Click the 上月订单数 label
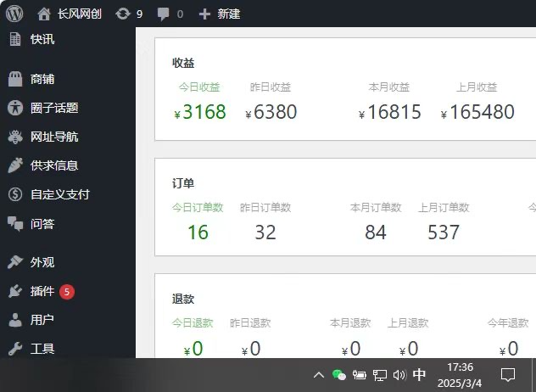This screenshot has width=536, height=392. coord(444,208)
